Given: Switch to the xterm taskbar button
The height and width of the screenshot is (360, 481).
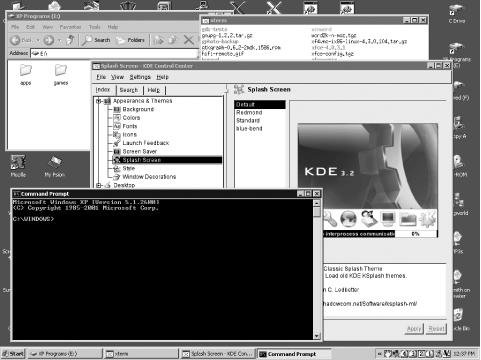Looking at the screenshot, I should pyautogui.click(x=141, y=354).
